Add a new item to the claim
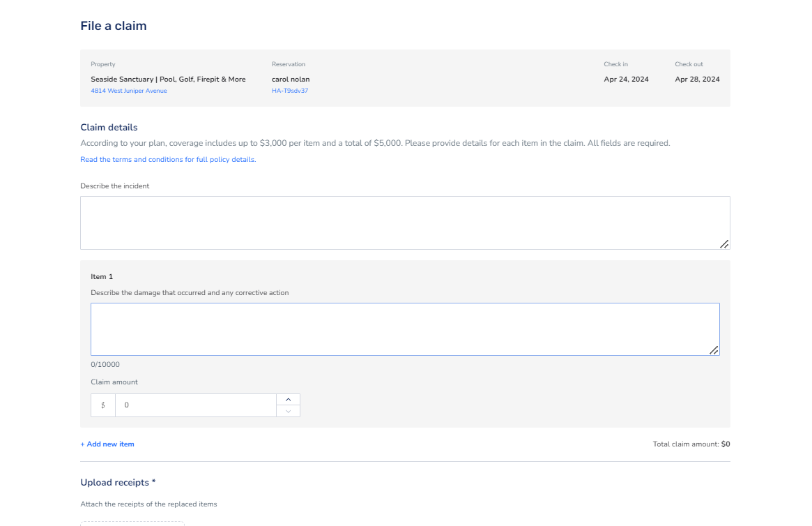The height and width of the screenshot is (526, 812). (x=107, y=444)
